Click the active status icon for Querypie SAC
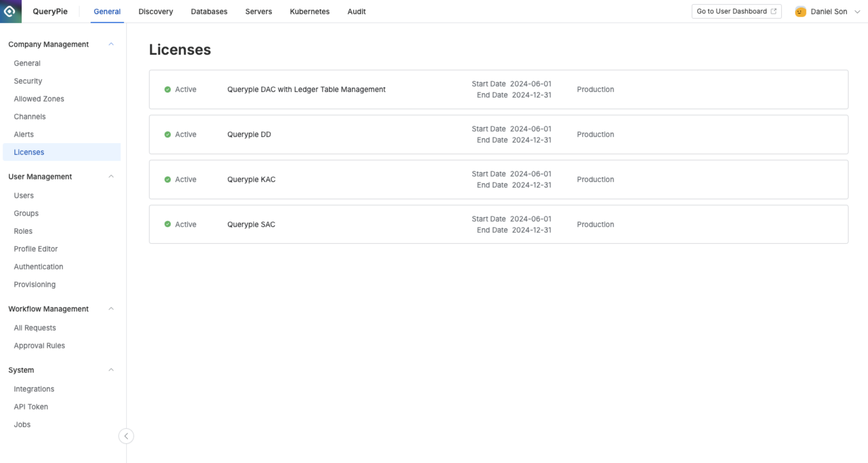 coord(167,224)
